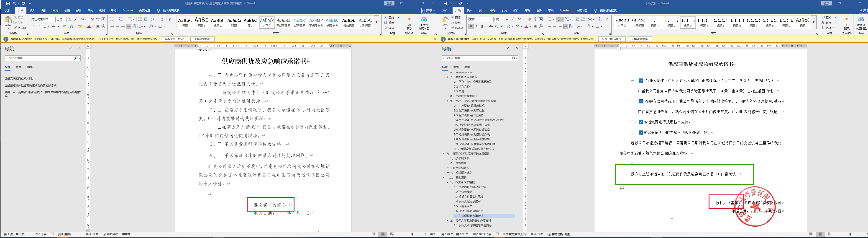This screenshot has height=238, width=868.
Task: Click the Sort icon in the left window
Action: pyautogui.click(x=163, y=19)
